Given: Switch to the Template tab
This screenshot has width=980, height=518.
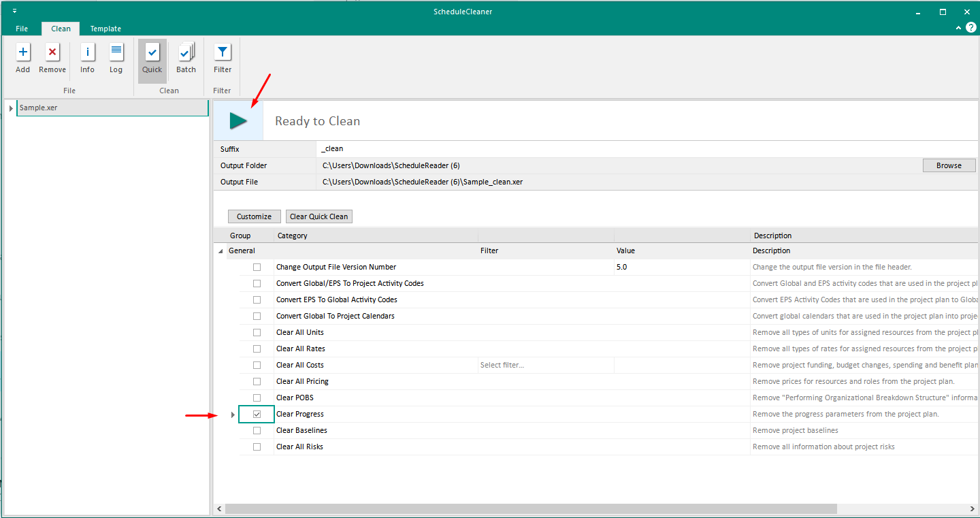Looking at the screenshot, I should point(105,29).
